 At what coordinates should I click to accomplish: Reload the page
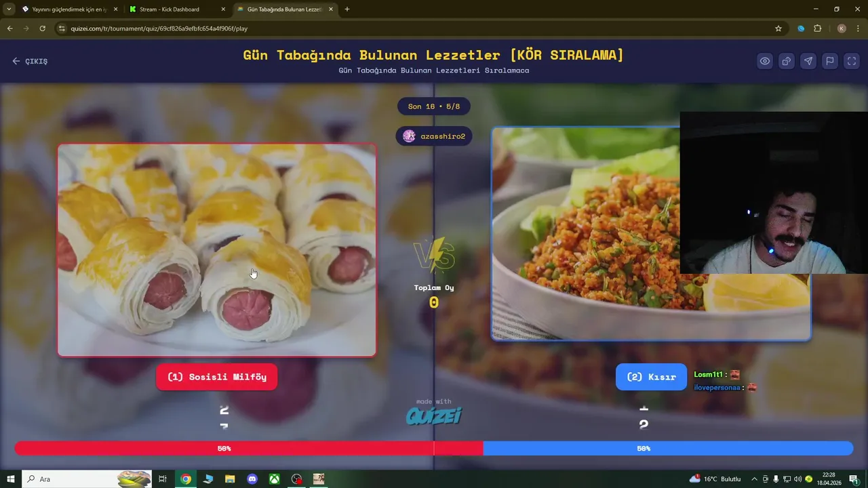42,28
